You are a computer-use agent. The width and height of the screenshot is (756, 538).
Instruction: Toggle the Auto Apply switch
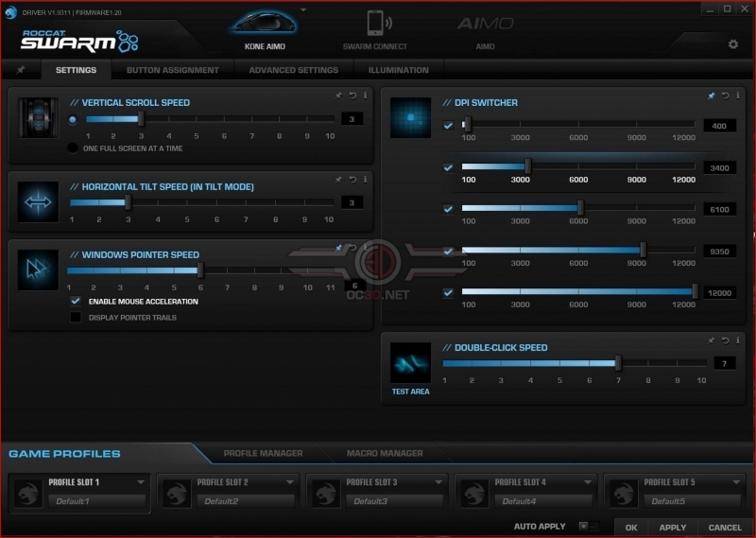tap(588, 526)
